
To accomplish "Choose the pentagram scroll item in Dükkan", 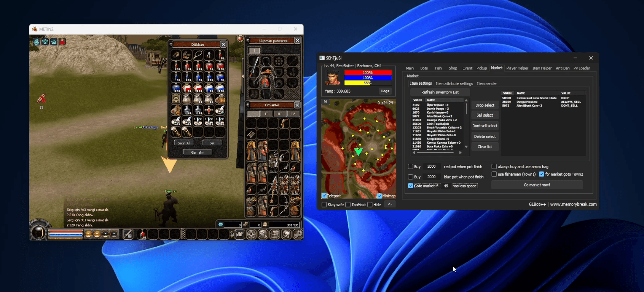I will [x=175, y=99].
